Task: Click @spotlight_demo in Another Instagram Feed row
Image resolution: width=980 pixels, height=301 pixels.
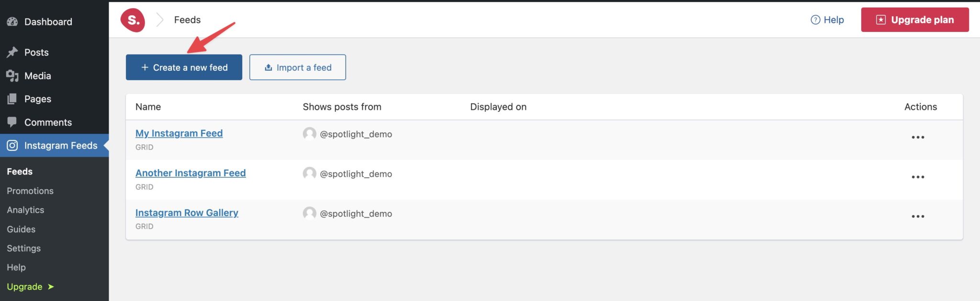Action: point(356,174)
